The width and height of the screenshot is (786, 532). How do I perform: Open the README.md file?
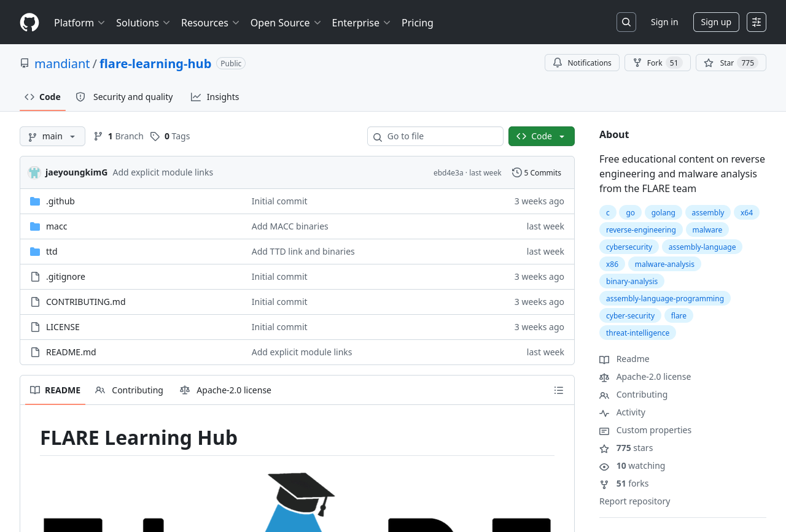click(x=71, y=352)
